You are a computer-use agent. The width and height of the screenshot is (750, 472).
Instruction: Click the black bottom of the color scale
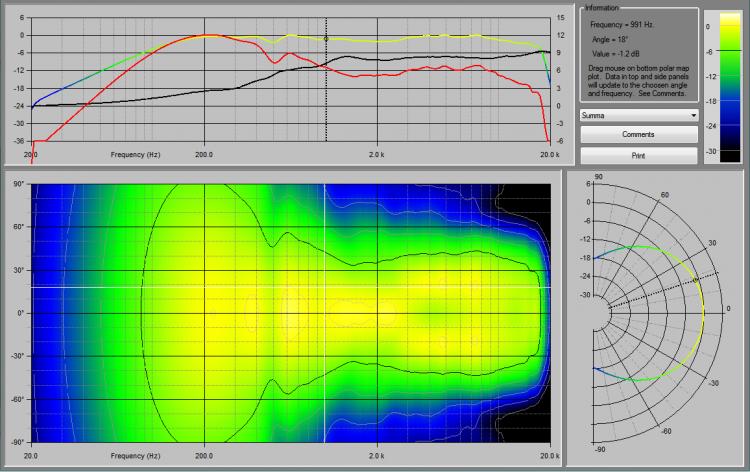(x=722, y=155)
